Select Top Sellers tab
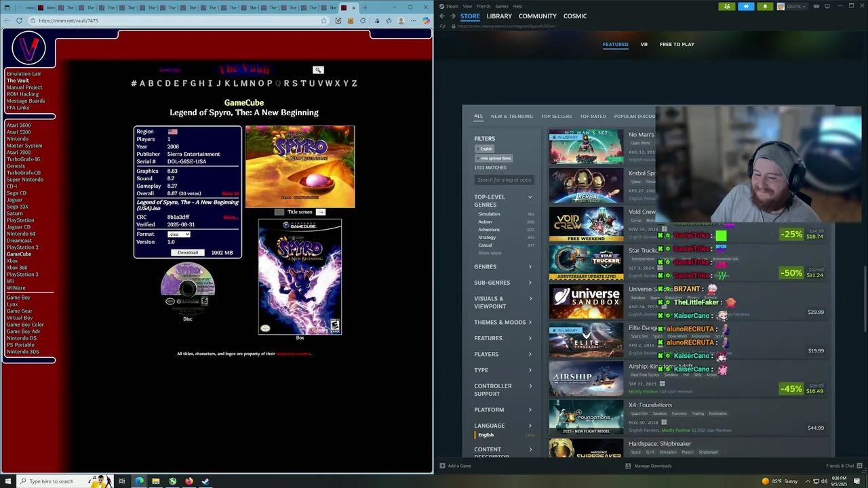This screenshot has width=868, height=488. (556, 117)
